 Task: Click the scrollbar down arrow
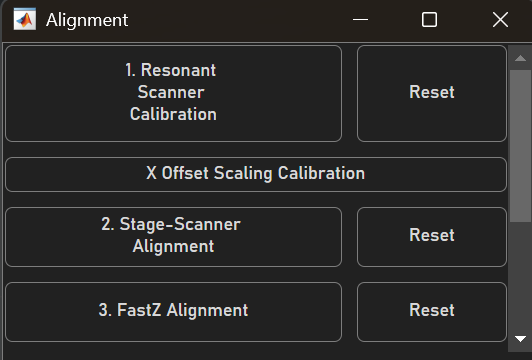click(520, 338)
